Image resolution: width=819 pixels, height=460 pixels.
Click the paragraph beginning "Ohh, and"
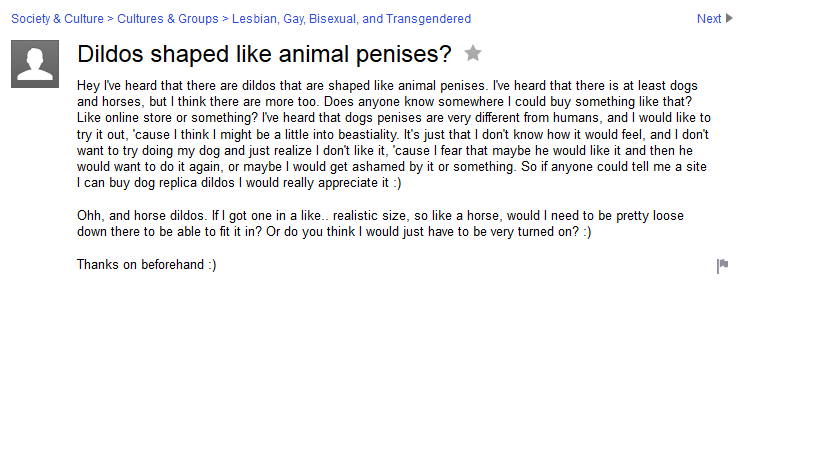[x=380, y=224]
